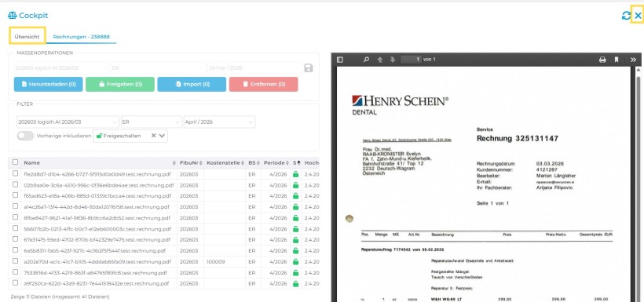The width and height of the screenshot is (644, 302).
Task: Open the filter client dropdown 202603 logisth.AI
Action: 68,122
